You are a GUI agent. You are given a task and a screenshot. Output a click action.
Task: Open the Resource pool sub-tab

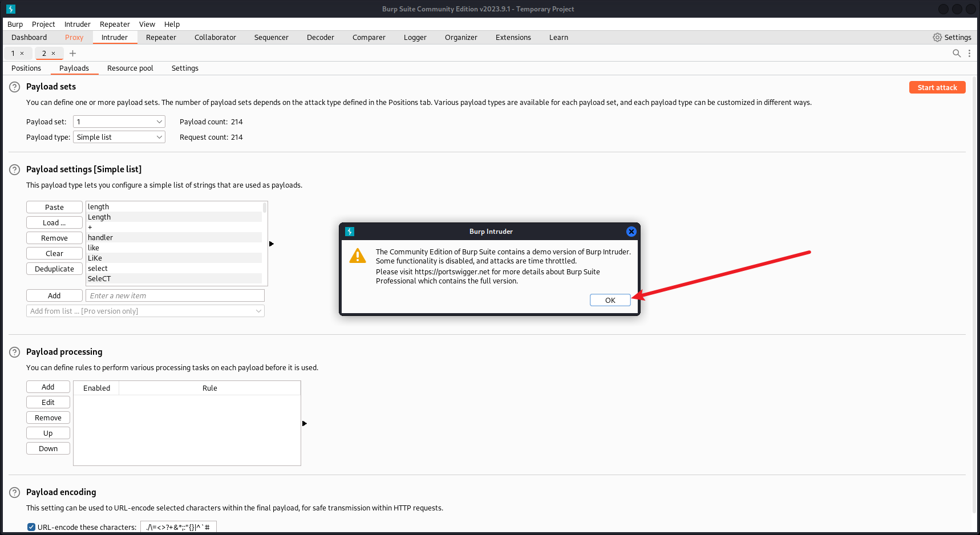point(130,68)
